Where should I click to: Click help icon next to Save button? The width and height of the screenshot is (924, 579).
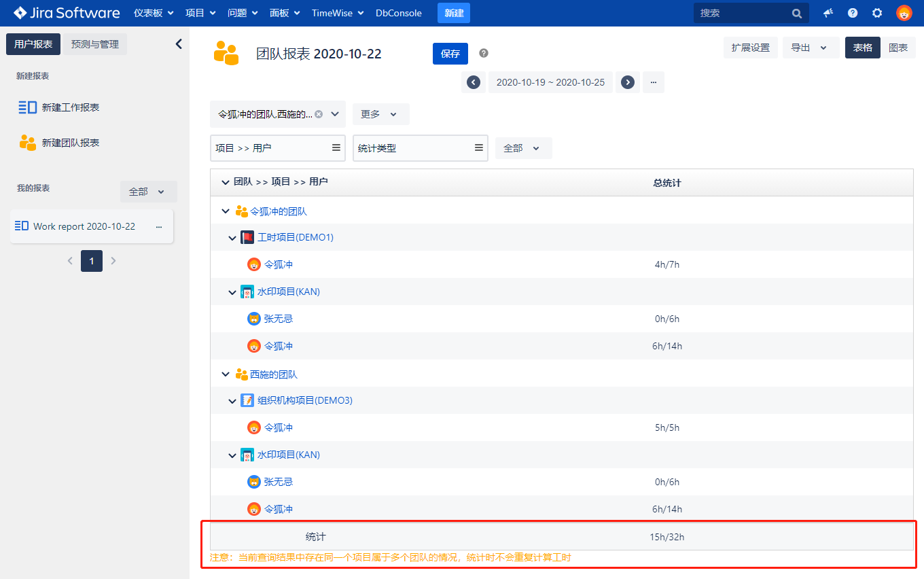tap(484, 53)
